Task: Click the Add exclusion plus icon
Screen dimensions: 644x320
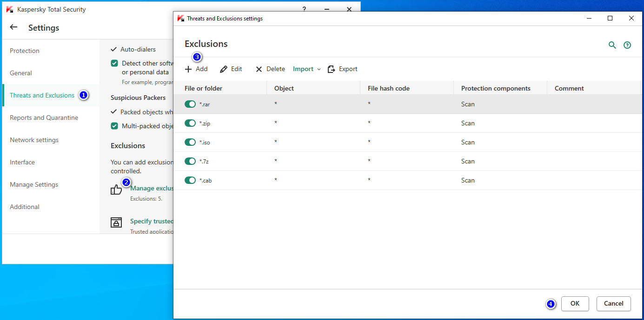Action: [x=188, y=69]
